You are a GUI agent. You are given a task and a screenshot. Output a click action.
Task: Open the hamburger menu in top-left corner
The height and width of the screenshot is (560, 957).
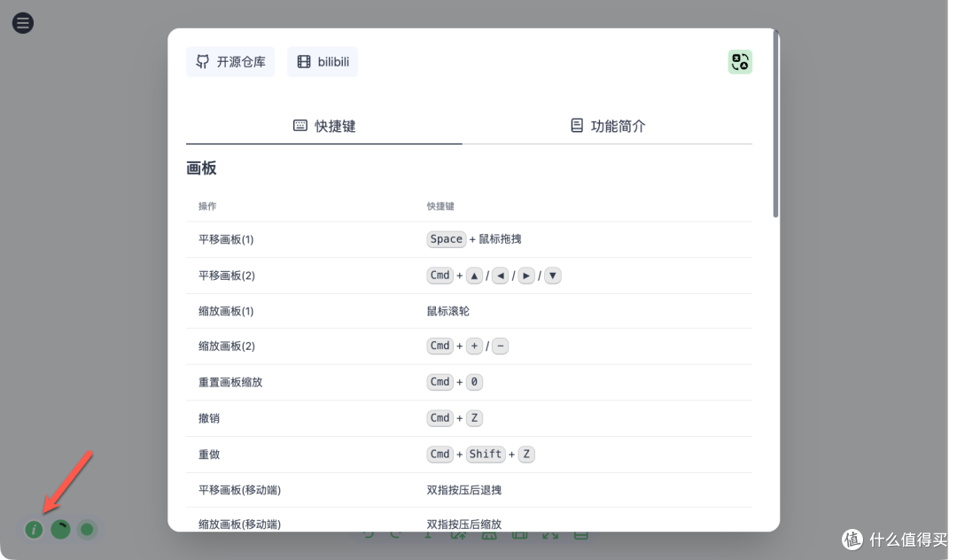pyautogui.click(x=23, y=23)
